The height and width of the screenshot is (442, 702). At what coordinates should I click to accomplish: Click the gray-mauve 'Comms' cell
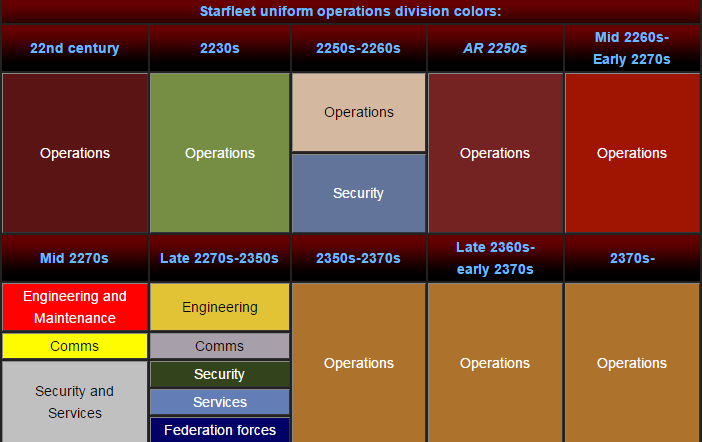pos(219,346)
